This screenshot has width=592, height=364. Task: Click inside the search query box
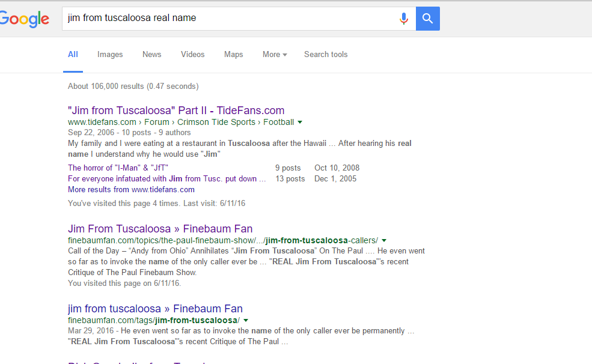[228, 19]
